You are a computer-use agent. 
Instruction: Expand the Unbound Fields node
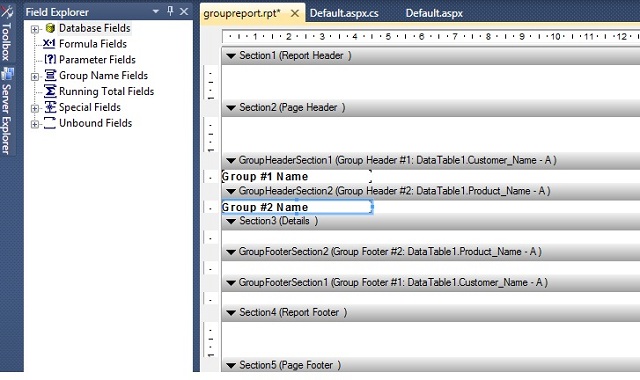(35, 124)
